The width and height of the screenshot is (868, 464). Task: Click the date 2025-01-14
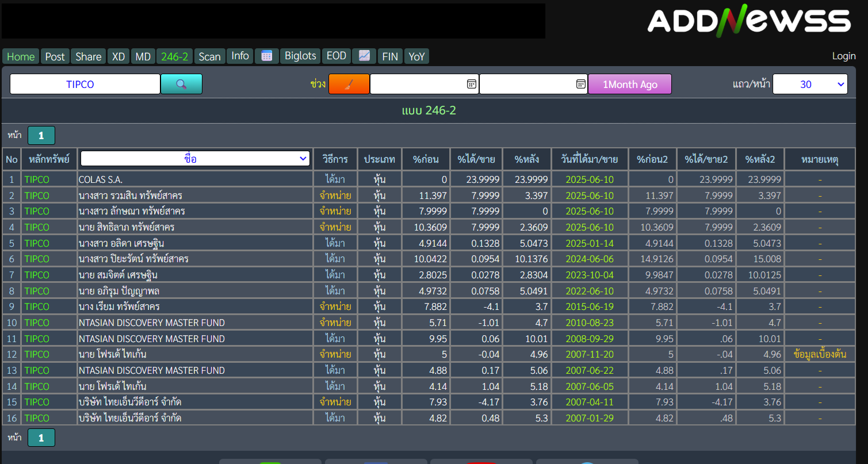[x=590, y=243]
